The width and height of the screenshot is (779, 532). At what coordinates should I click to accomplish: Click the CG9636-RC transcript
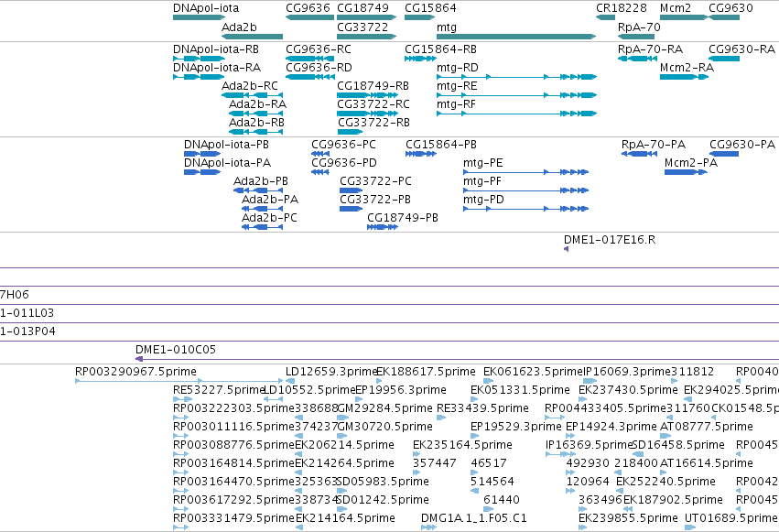309,59
